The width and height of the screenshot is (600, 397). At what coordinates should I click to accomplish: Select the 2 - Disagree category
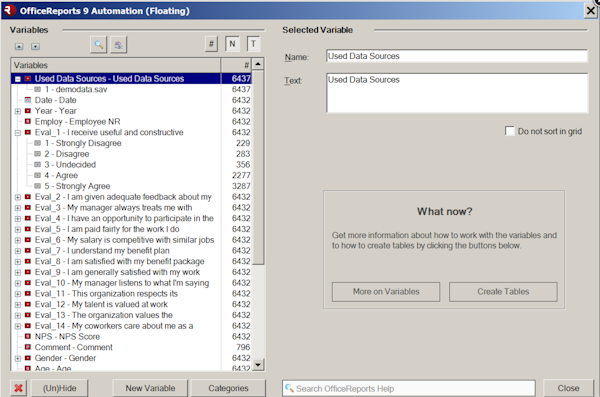67,154
